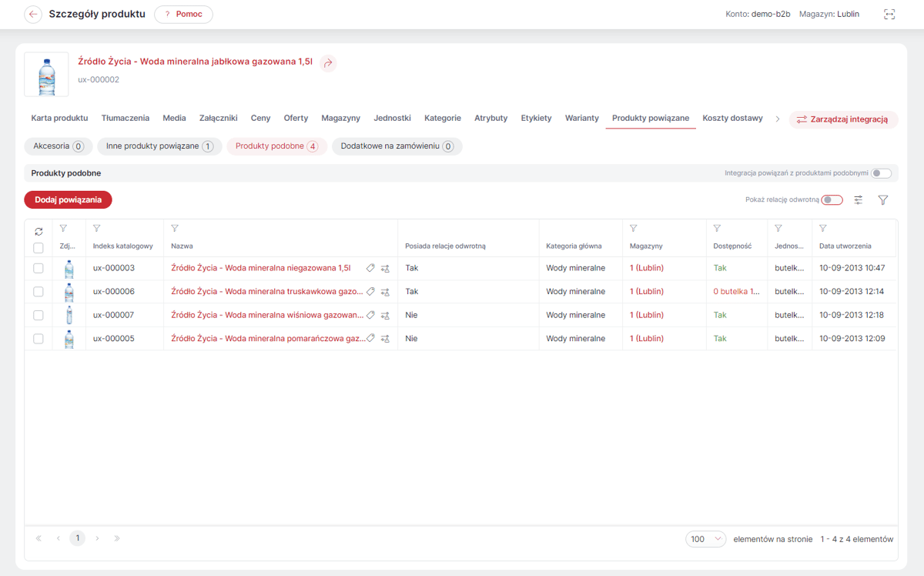Filter the Nazwa column
The image size is (924, 576).
(175, 229)
